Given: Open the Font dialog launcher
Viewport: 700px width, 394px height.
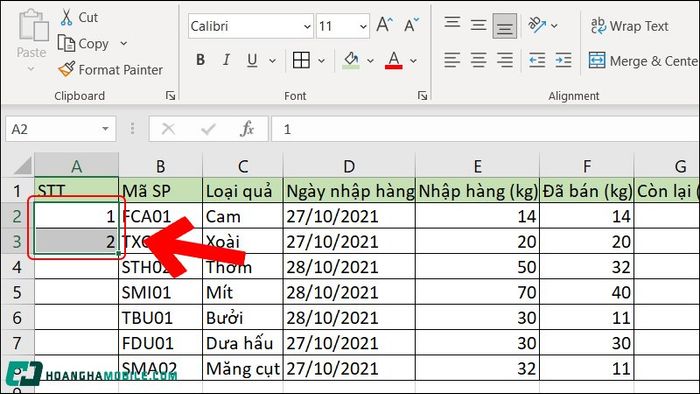Looking at the screenshot, I should pos(422,95).
